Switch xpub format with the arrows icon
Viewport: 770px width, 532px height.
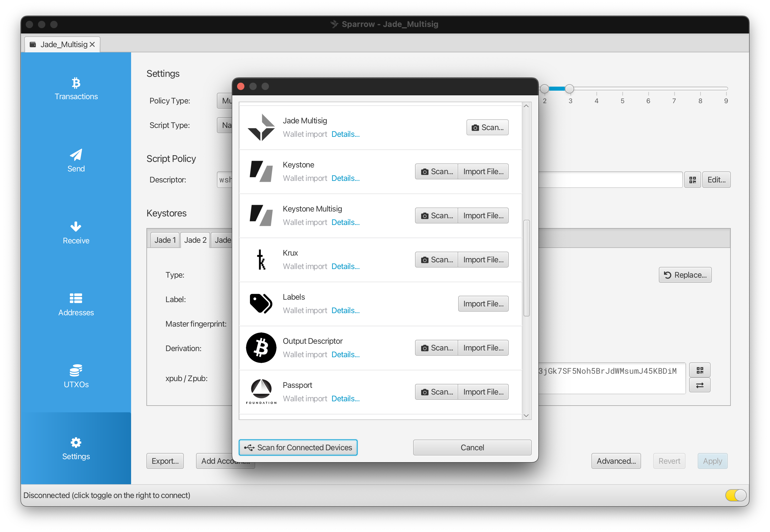pyautogui.click(x=700, y=385)
